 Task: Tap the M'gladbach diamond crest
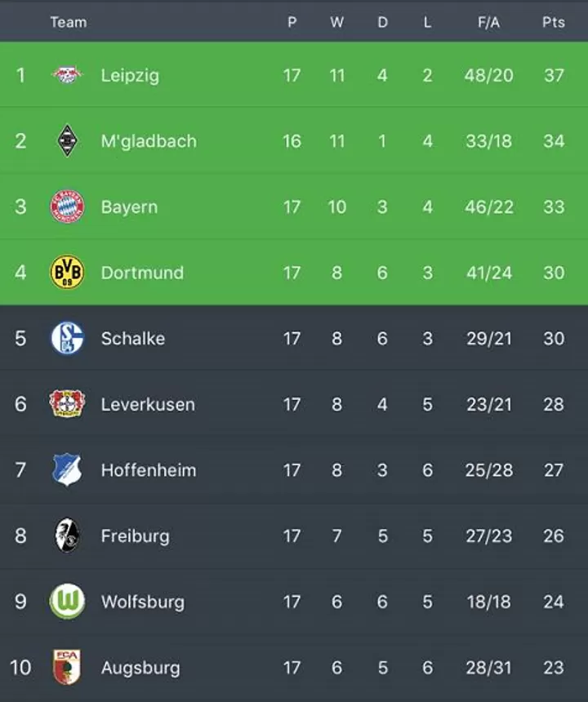click(x=67, y=140)
